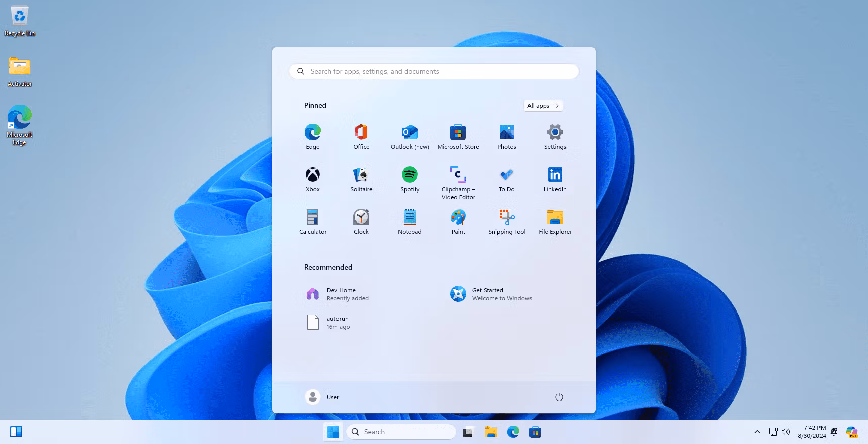
Task: Open Solitaire card game
Action: point(361,179)
